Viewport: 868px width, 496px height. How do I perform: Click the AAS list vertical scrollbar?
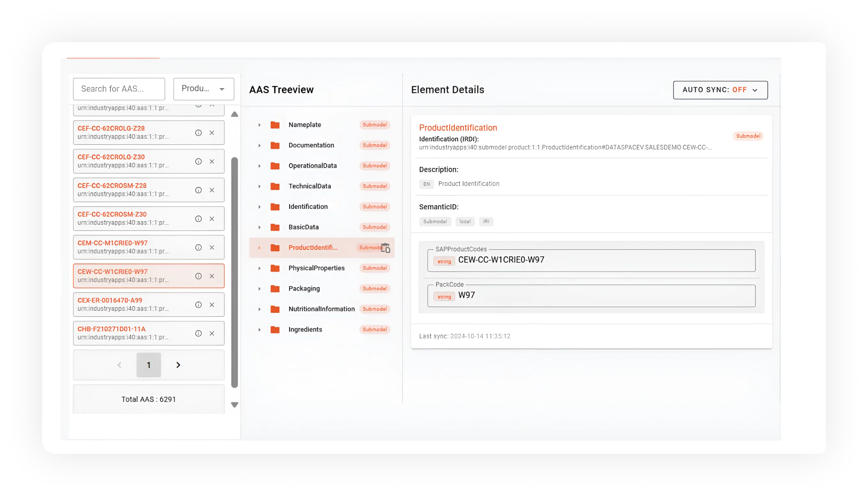tap(234, 272)
